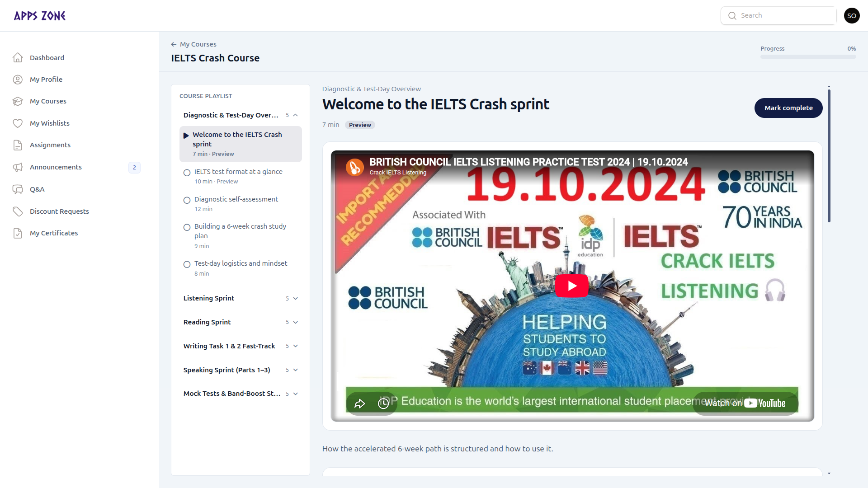Focus the Search input field

click(778, 16)
